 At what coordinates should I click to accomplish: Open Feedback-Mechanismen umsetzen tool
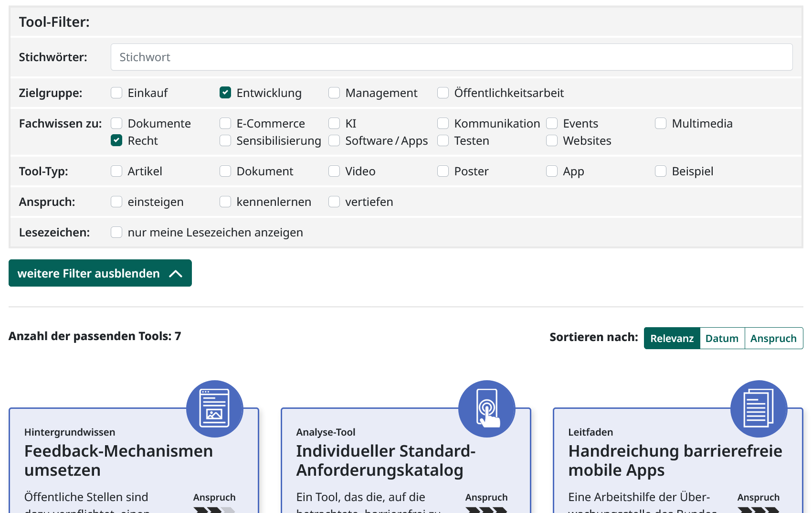[x=118, y=460]
